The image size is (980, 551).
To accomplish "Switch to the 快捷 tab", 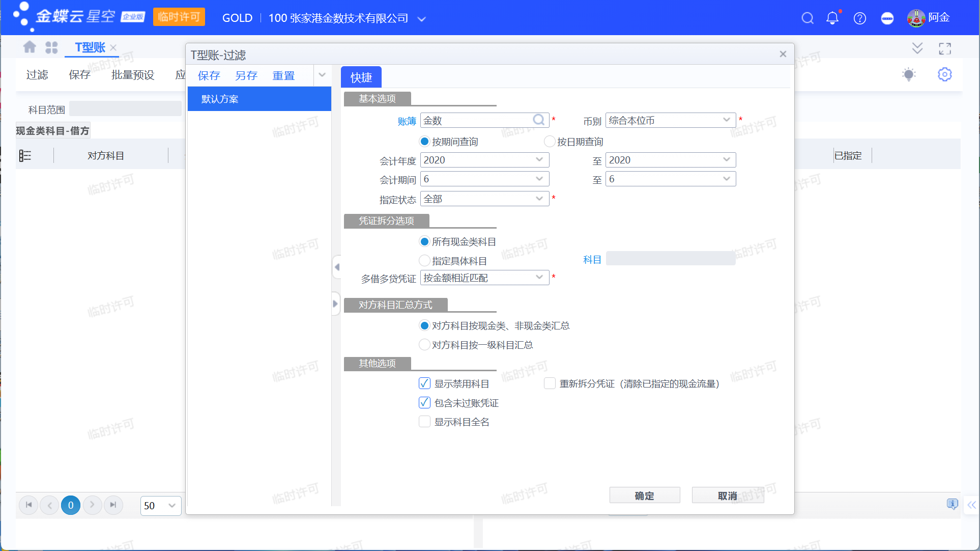I will pyautogui.click(x=361, y=77).
